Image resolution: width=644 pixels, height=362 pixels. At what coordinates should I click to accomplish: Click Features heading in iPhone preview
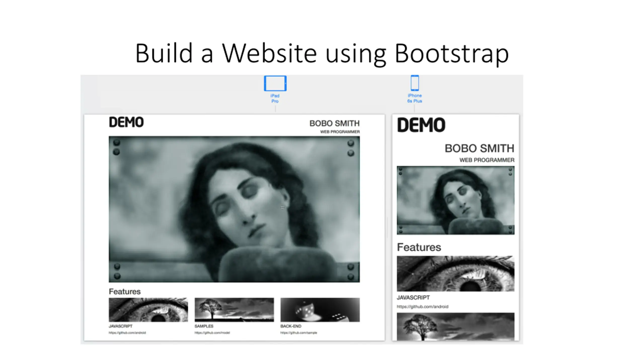click(x=419, y=247)
